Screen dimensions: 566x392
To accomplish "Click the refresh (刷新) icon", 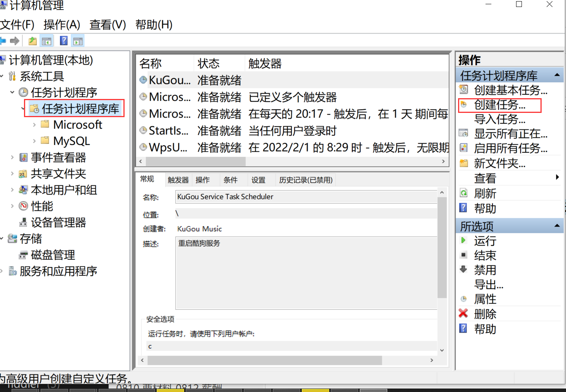I will coord(463,193).
